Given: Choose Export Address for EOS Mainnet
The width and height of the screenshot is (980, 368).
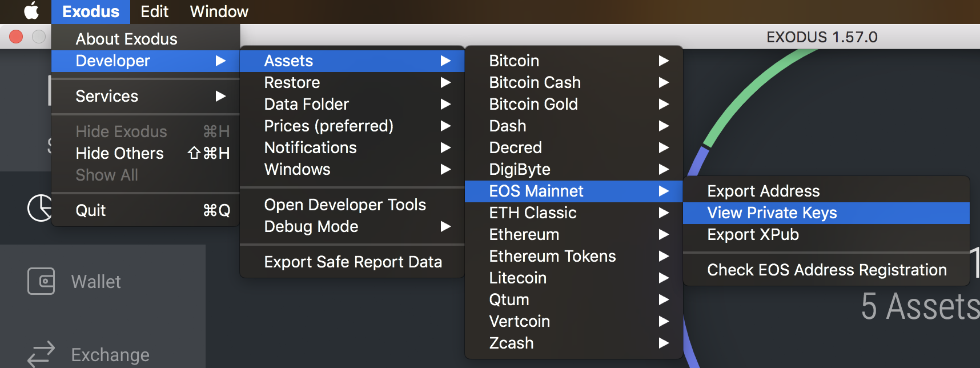Looking at the screenshot, I should pyautogui.click(x=763, y=191).
